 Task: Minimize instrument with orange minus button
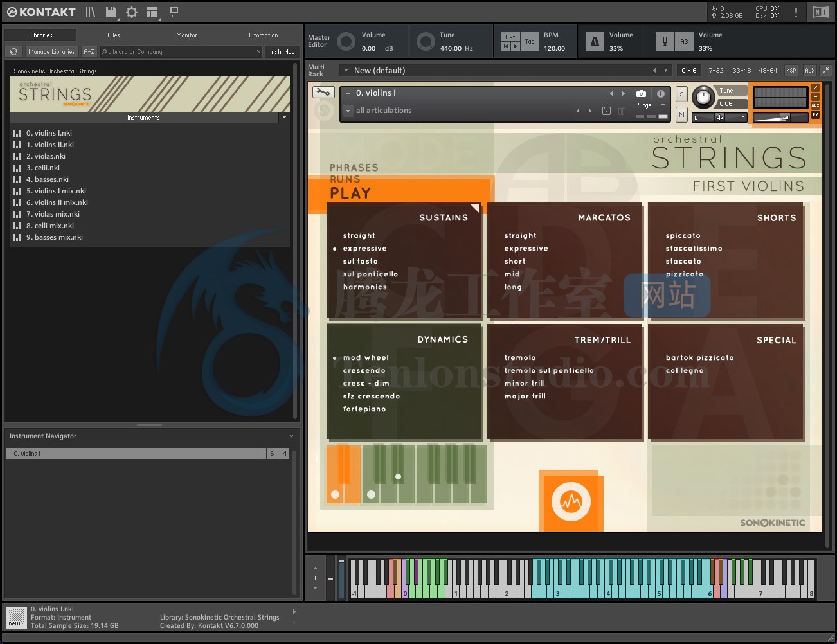815,97
